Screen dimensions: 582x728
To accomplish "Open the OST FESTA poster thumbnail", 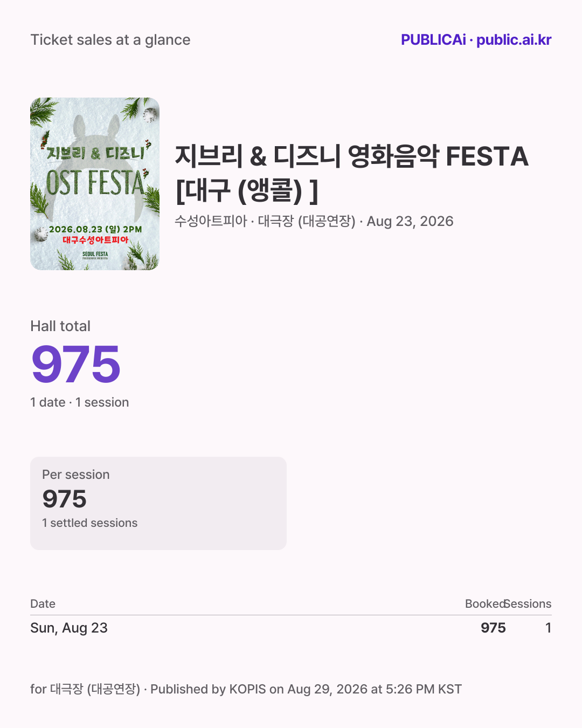I will 95,184.
